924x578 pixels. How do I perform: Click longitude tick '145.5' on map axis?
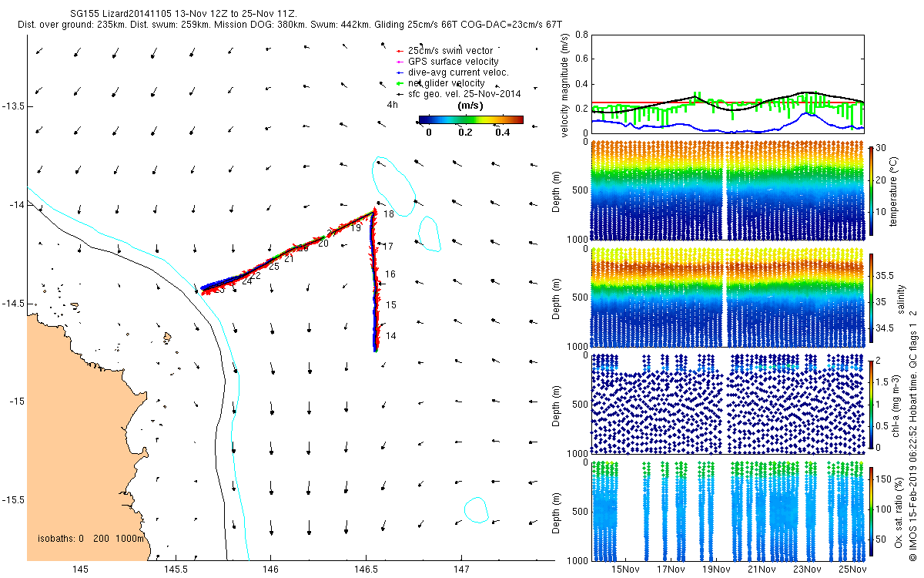point(176,570)
